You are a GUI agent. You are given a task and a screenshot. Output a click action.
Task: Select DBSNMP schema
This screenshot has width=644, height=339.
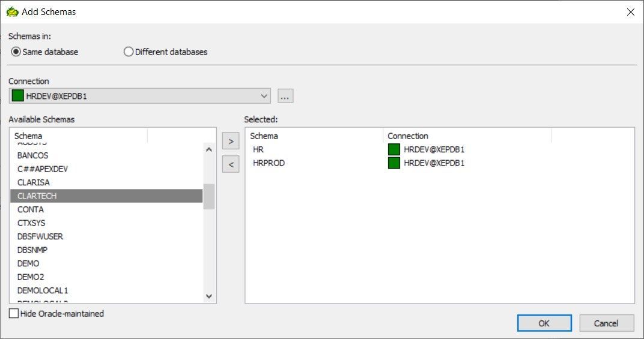pyautogui.click(x=106, y=250)
